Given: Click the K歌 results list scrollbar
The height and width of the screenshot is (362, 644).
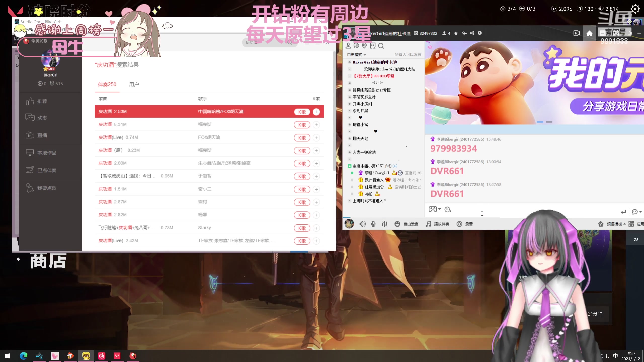Looking at the screenshot, I should coord(334,111).
